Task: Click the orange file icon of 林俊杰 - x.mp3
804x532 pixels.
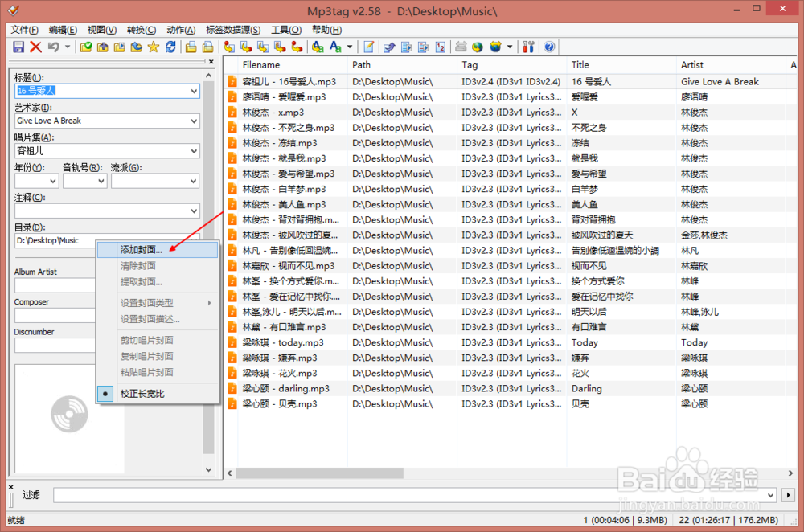Action: [x=232, y=113]
